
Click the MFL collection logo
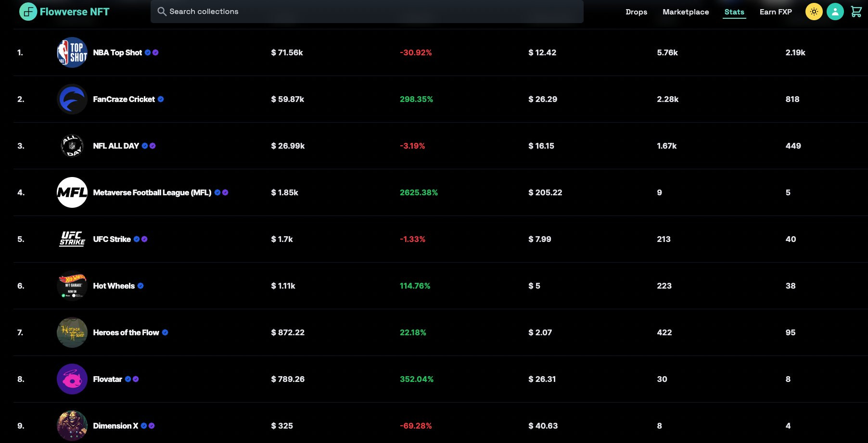(x=72, y=192)
